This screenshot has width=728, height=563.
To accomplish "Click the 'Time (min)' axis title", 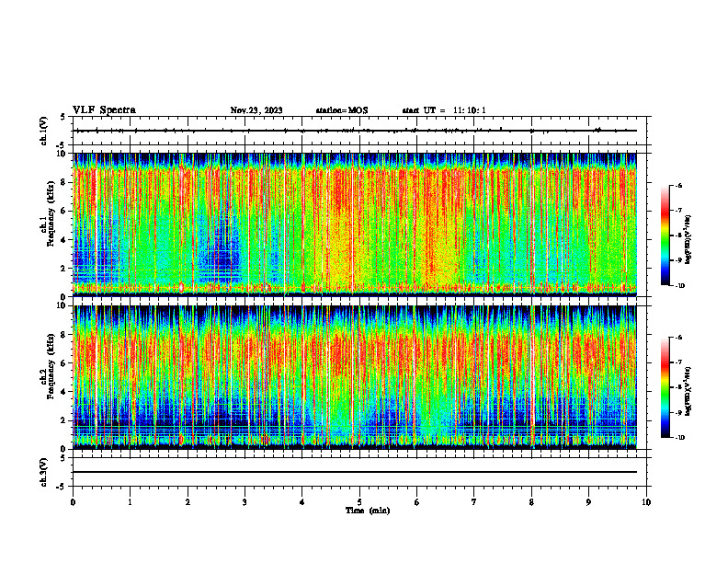I will [368, 511].
